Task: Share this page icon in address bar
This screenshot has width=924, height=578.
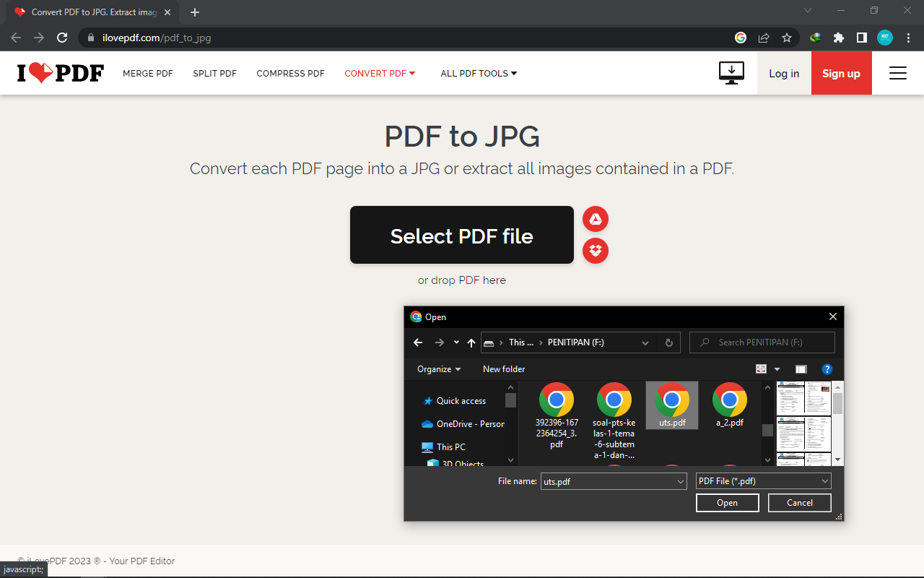Action: pyautogui.click(x=764, y=38)
